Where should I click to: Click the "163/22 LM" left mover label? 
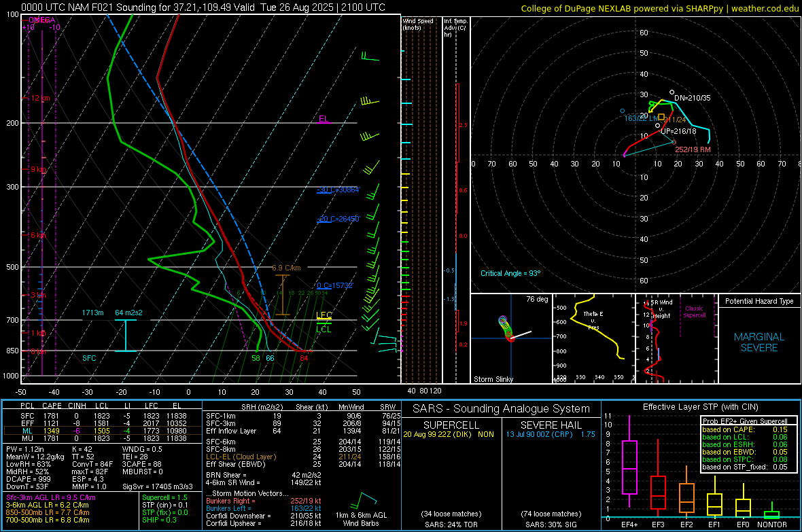click(x=642, y=118)
